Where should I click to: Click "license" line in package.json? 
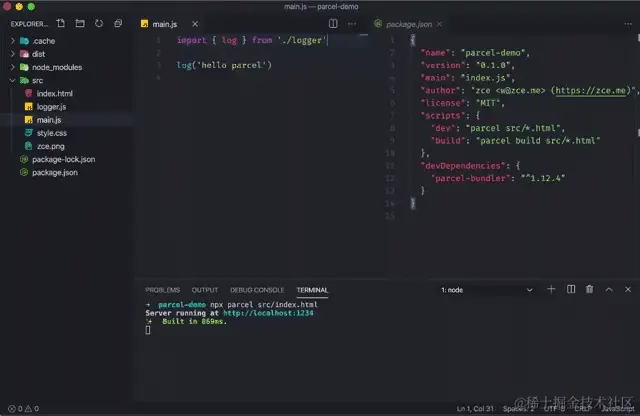point(462,103)
